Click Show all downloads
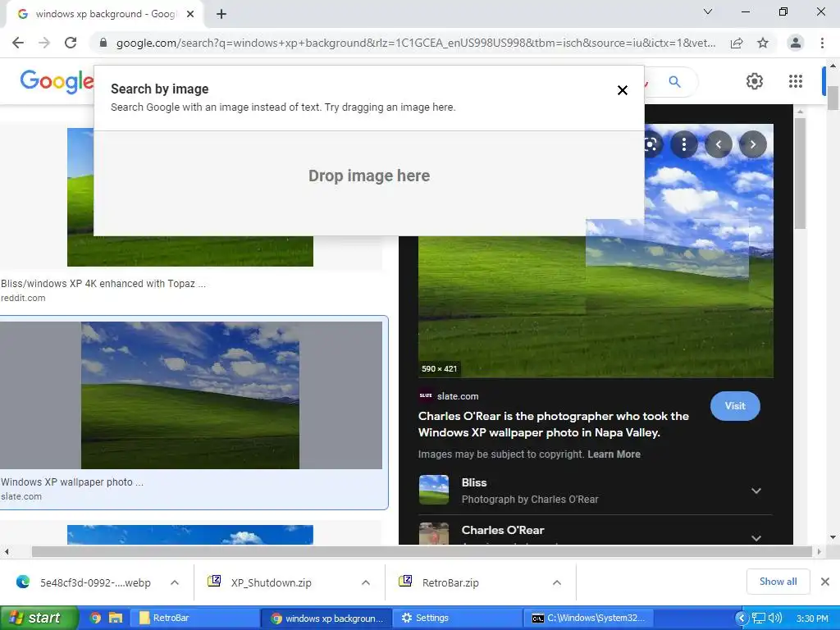Image resolution: width=840 pixels, height=630 pixels. [x=778, y=582]
